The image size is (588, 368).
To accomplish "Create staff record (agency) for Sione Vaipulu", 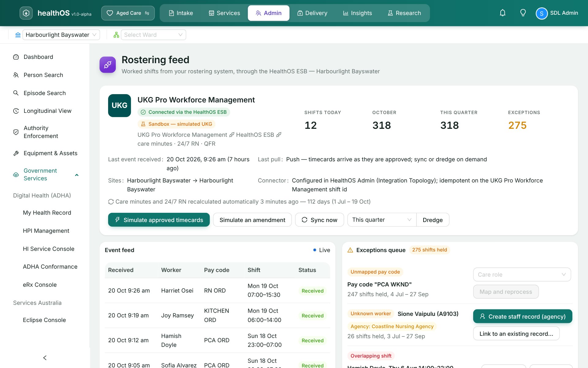I will coord(522,316).
